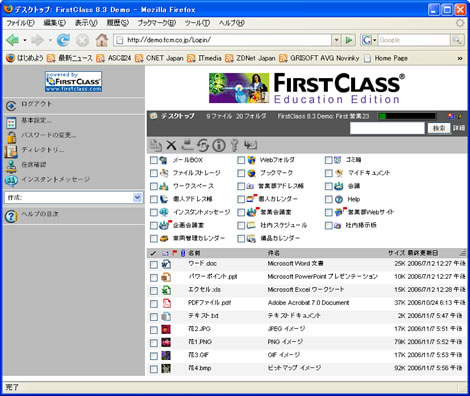Image resolution: width=470 pixels, height=396 pixels.
Task: Open the back button history dropdown arrow
Action: tap(25, 40)
